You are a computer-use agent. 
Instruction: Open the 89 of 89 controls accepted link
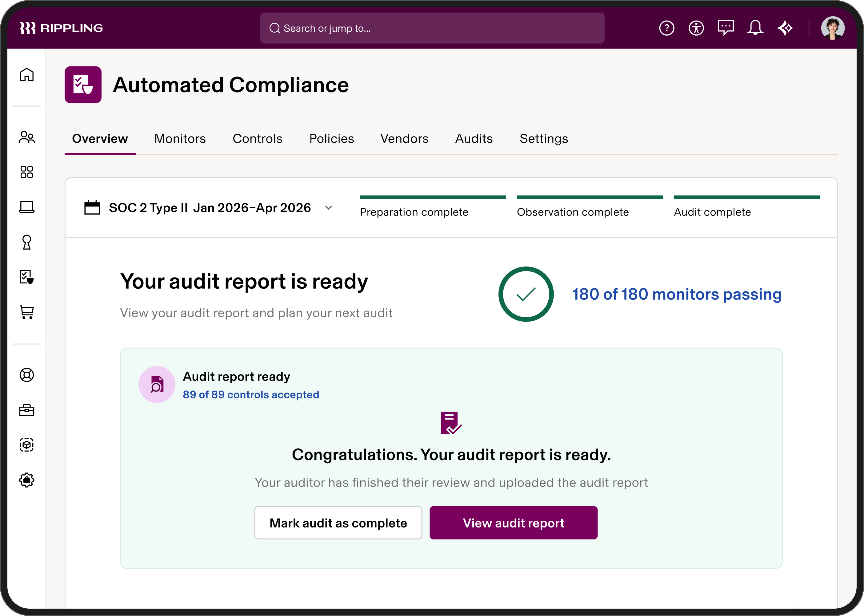click(x=251, y=394)
